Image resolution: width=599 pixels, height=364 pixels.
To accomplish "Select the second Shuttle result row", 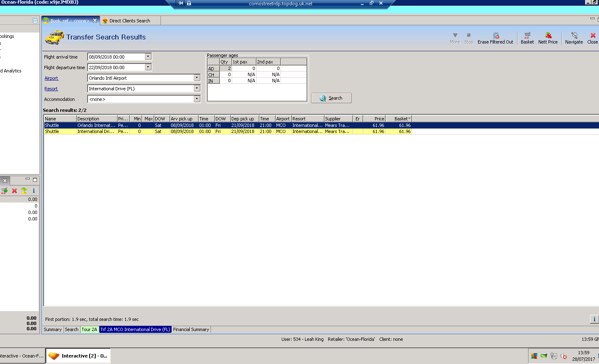I will click(228, 131).
